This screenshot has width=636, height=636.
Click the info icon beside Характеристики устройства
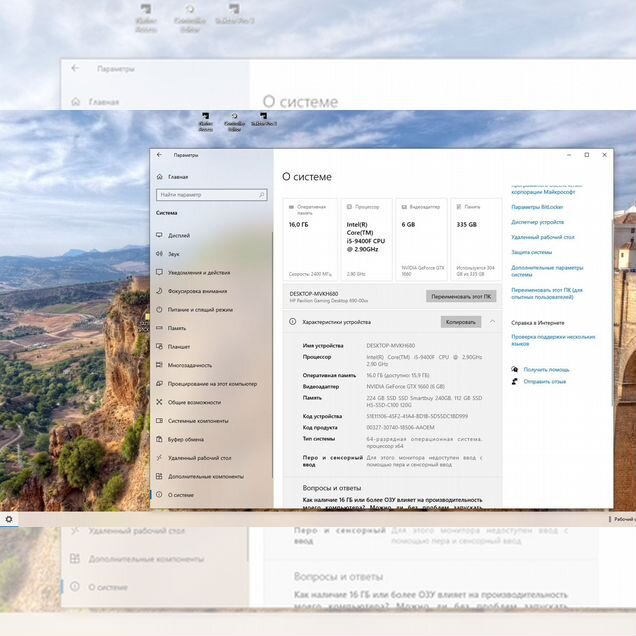(292, 322)
